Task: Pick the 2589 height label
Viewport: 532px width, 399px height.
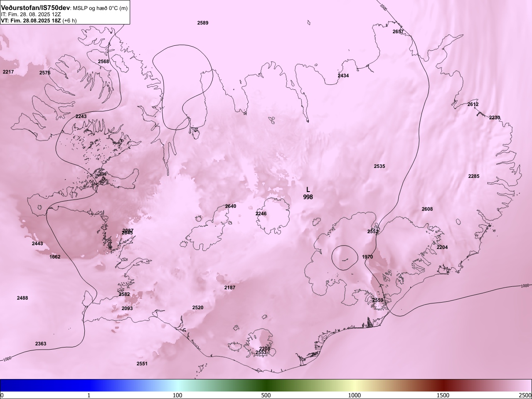Action: coord(203,23)
